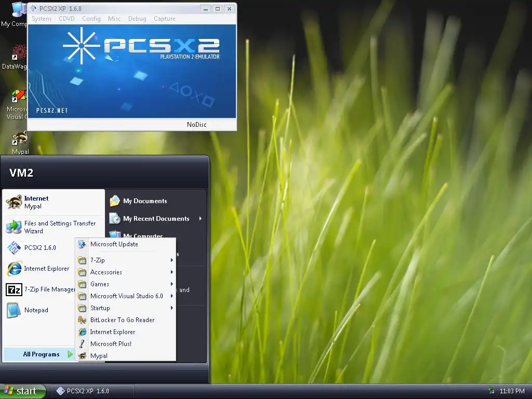Launch Mypal from All Programs list

(126, 355)
